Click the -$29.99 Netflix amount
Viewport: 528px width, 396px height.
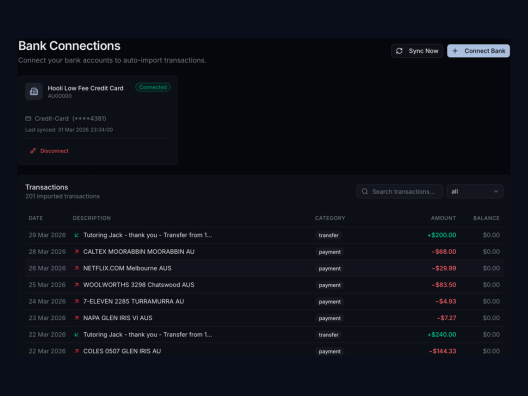tap(444, 268)
